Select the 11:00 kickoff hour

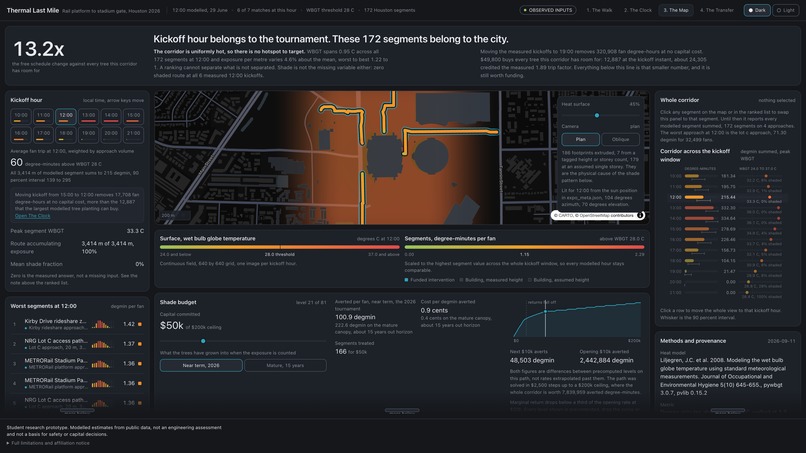click(x=43, y=117)
